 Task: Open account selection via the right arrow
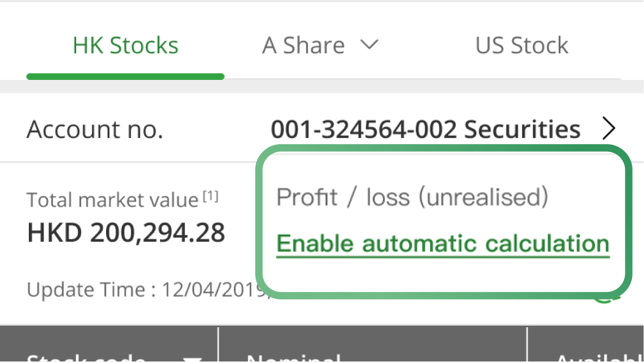(610, 129)
